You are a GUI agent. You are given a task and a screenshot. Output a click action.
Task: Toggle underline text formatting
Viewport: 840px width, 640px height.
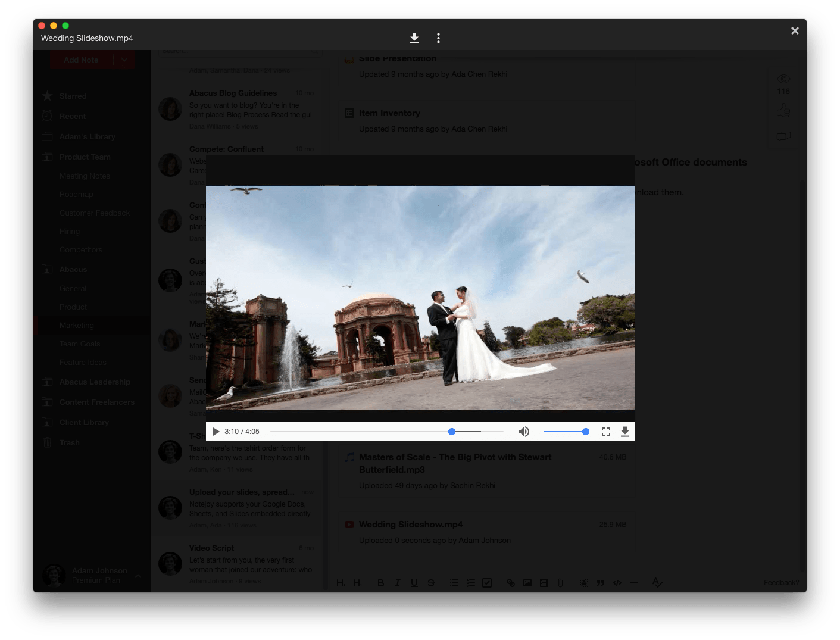[414, 583]
